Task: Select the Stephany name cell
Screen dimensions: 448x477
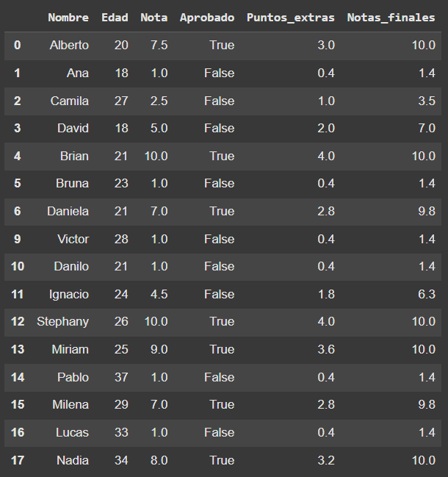Action: [63, 321]
